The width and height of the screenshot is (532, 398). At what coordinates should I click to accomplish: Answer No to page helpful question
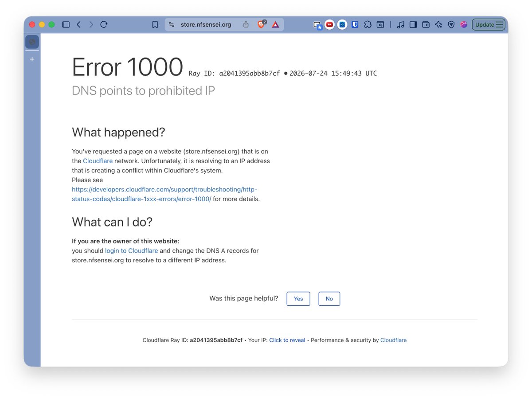tap(329, 299)
